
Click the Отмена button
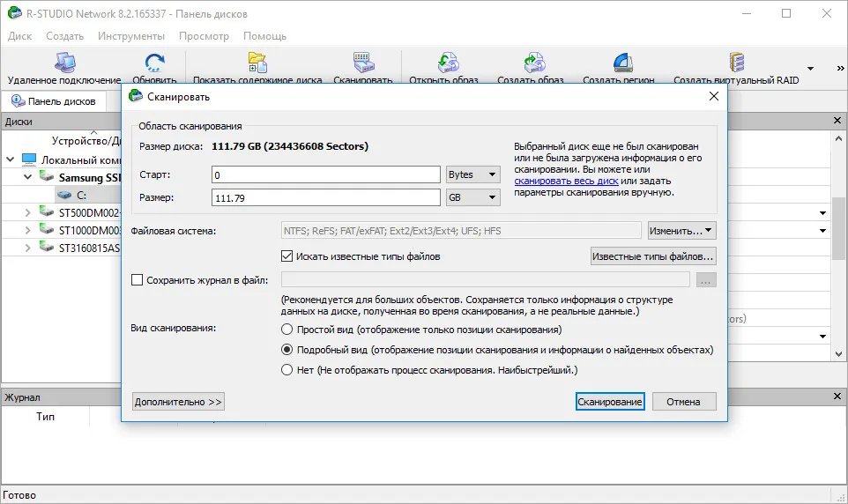[x=683, y=402]
